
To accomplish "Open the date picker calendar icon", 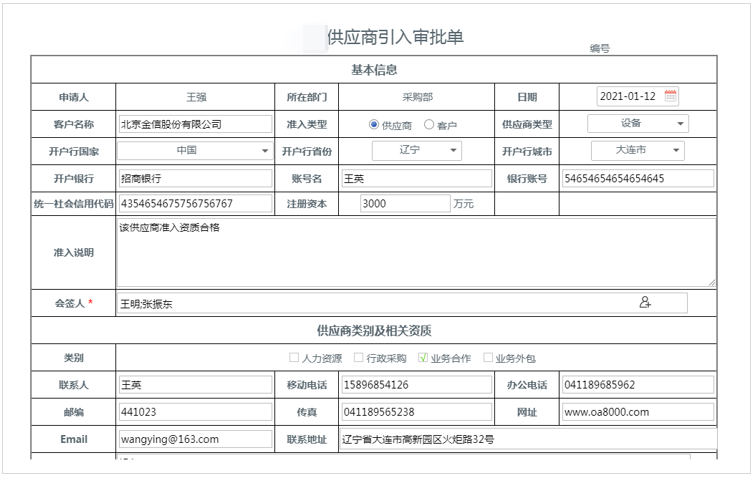I will tap(670, 97).
